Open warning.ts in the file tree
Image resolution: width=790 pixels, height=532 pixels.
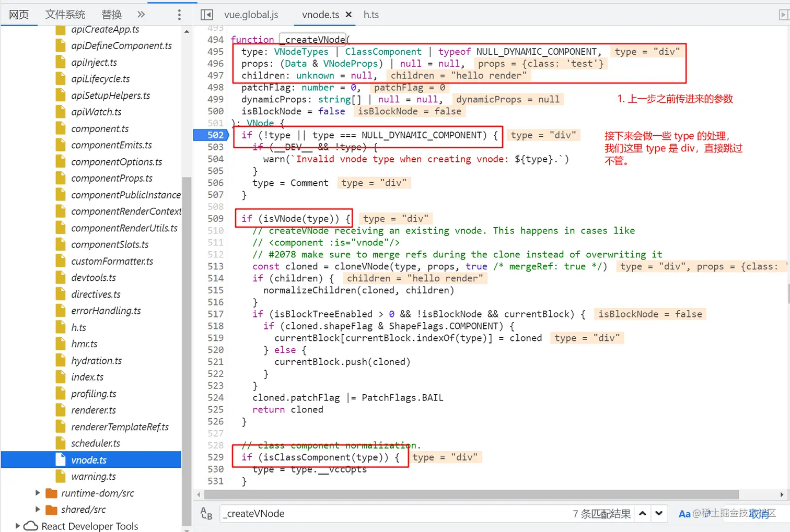94,477
